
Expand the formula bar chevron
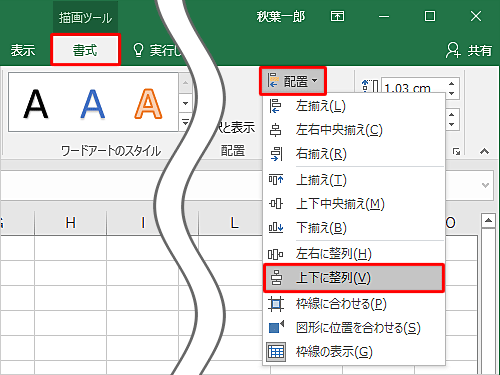pyautogui.click(x=486, y=185)
